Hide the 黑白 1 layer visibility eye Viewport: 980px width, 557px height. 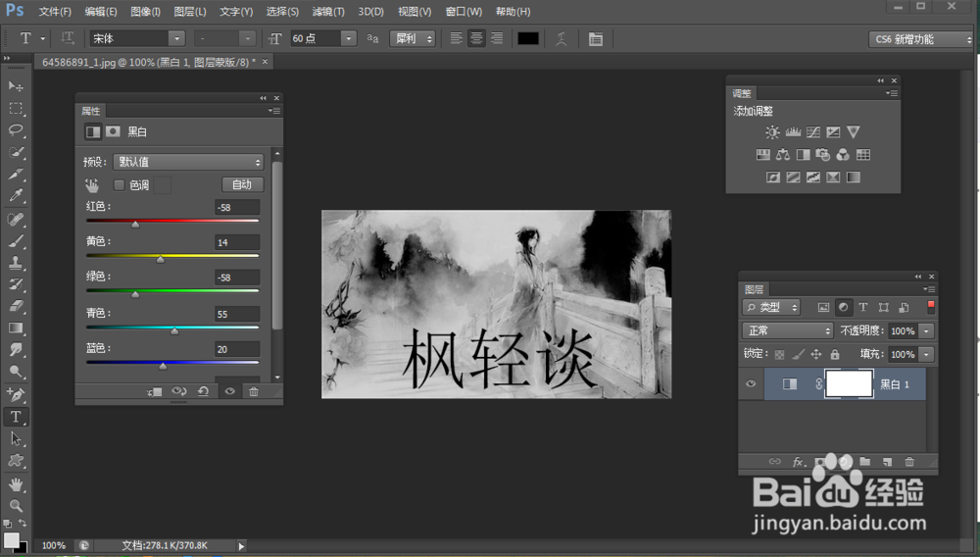751,383
